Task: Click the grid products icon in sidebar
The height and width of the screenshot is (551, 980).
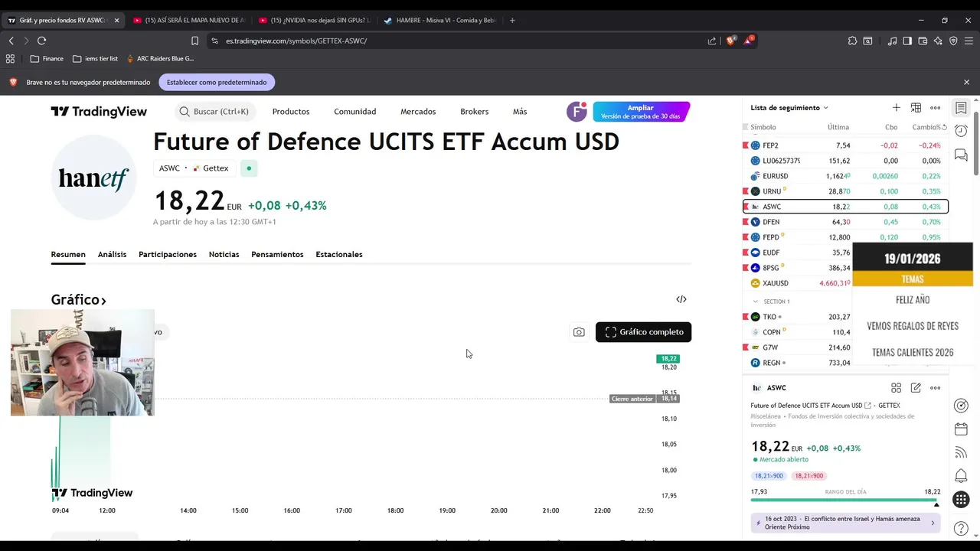Action: [961, 500]
